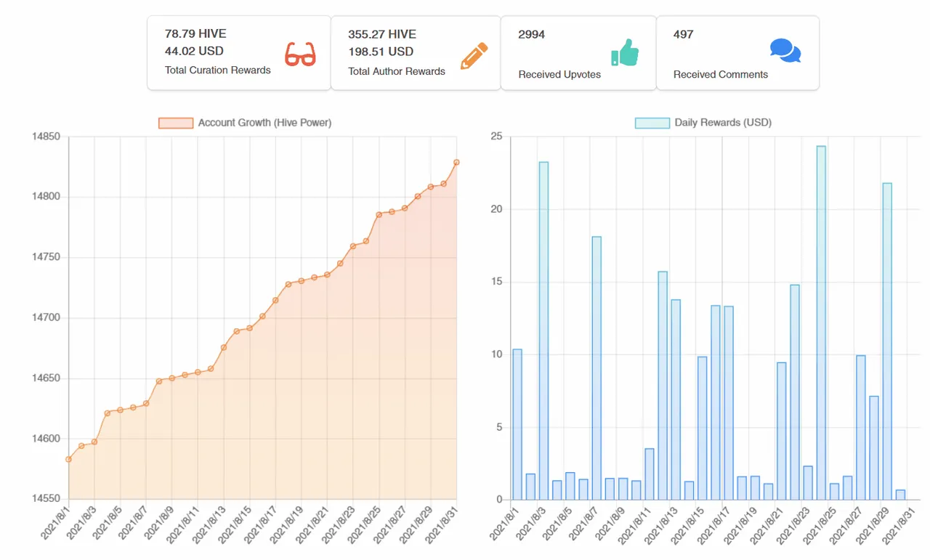The height and width of the screenshot is (560, 930).
Task: Click 'Total Curation Rewards' label
Action: coord(218,70)
